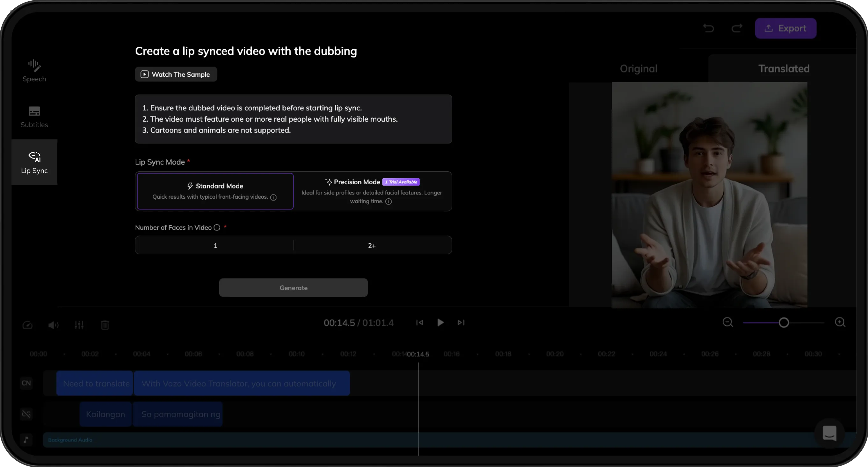
Task: Click info icon beside Number of Faces
Action: click(x=217, y=228)
